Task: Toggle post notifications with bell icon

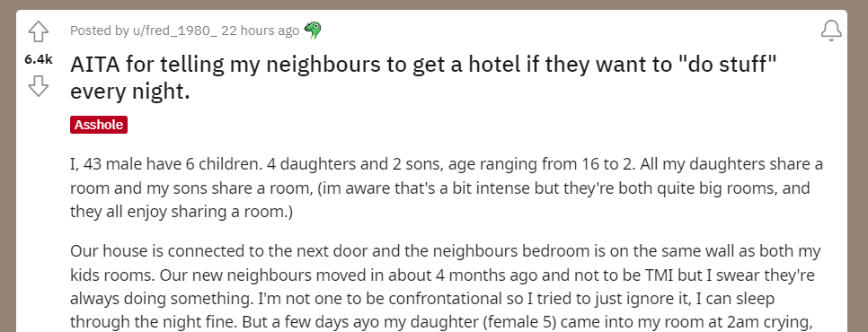Action: 831,31
